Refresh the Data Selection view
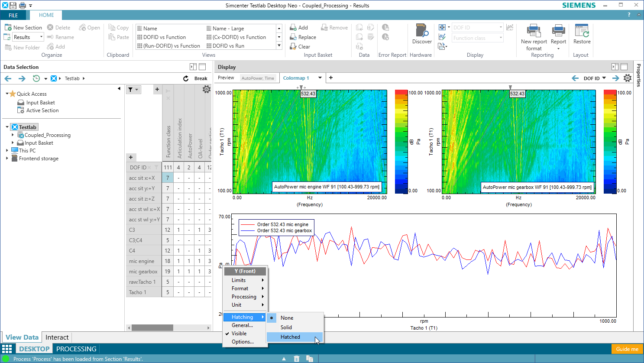Image resolution: width=644 pixels, height=363 pixels. 186,78
